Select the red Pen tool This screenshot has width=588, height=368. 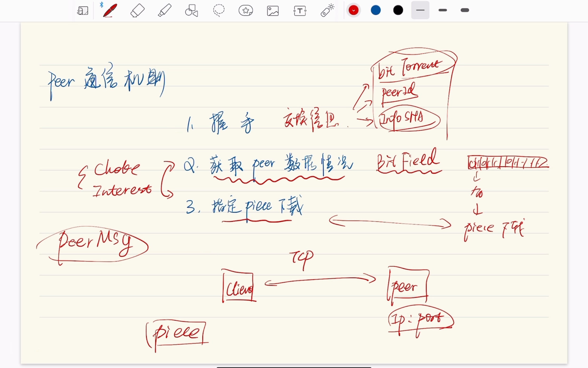tap(110, 10)
